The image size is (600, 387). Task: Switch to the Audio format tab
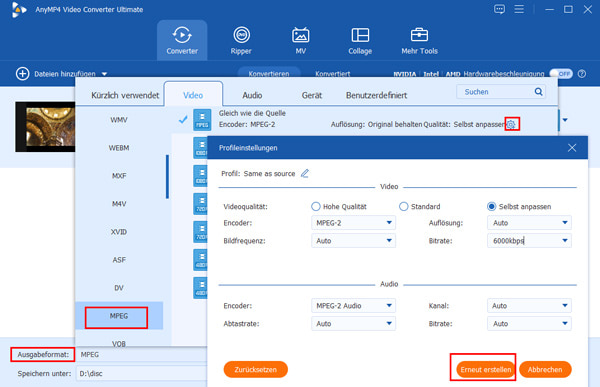[252, 95]
